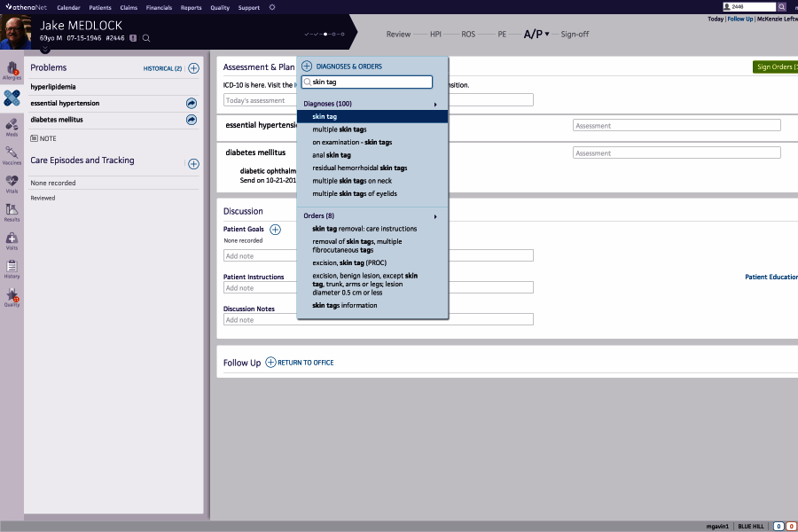Add a Patient Goal using the plus icon

[275, 229]
